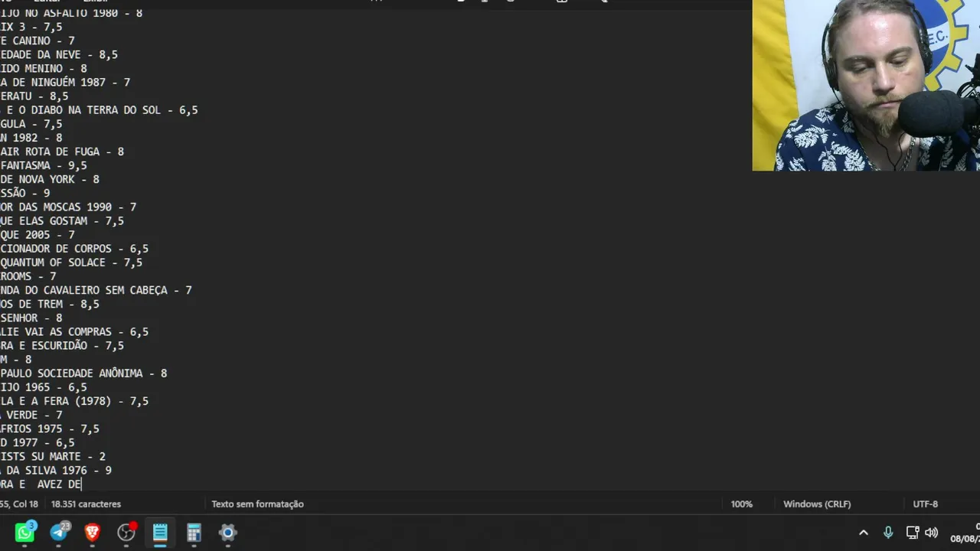980x551 pixels.
Task: Open WhatsApp from the taskbar
Action: pyautogui.click(x=25, y=532)
